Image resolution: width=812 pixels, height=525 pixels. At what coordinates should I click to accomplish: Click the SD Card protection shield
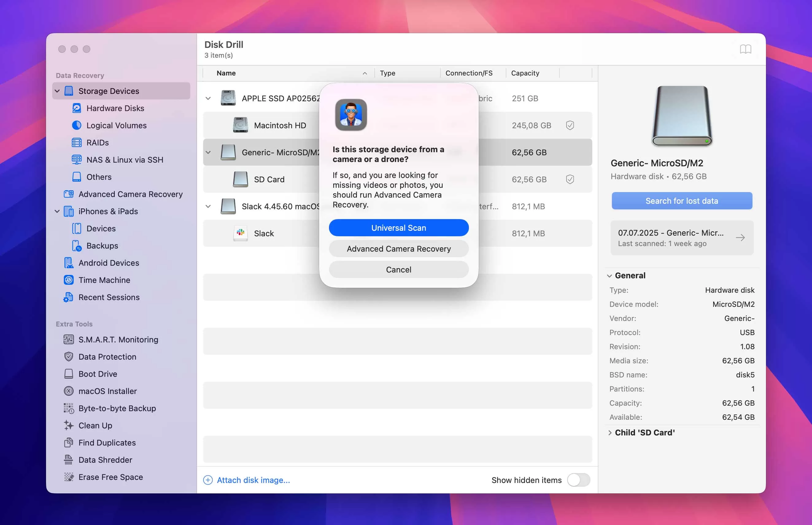click(x=570, y=179)
